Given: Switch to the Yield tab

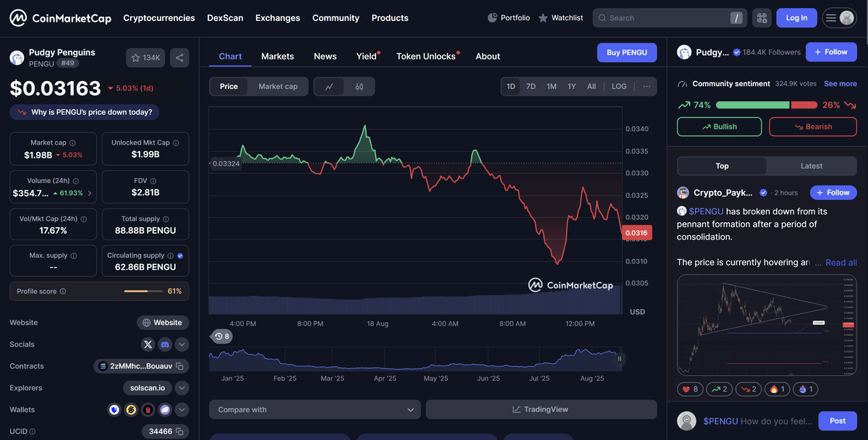Looking at the screenshot, I should tap(367, 56).
